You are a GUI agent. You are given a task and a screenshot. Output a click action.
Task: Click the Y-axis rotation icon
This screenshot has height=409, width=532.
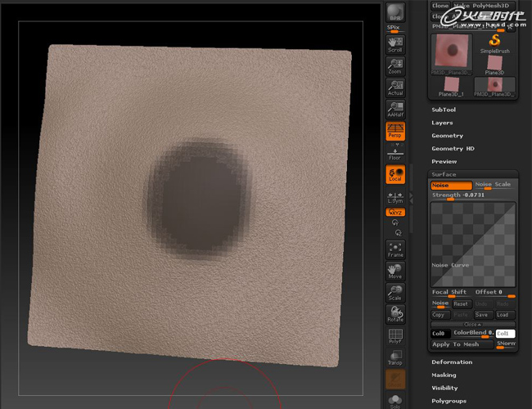tap(395, 223)
